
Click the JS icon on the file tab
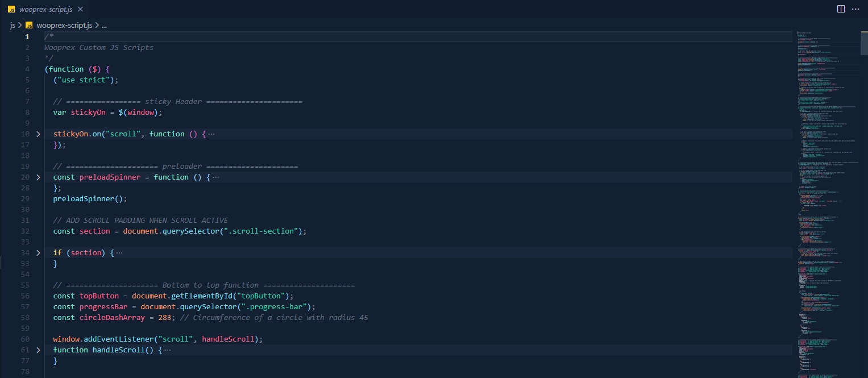point(11,10)
